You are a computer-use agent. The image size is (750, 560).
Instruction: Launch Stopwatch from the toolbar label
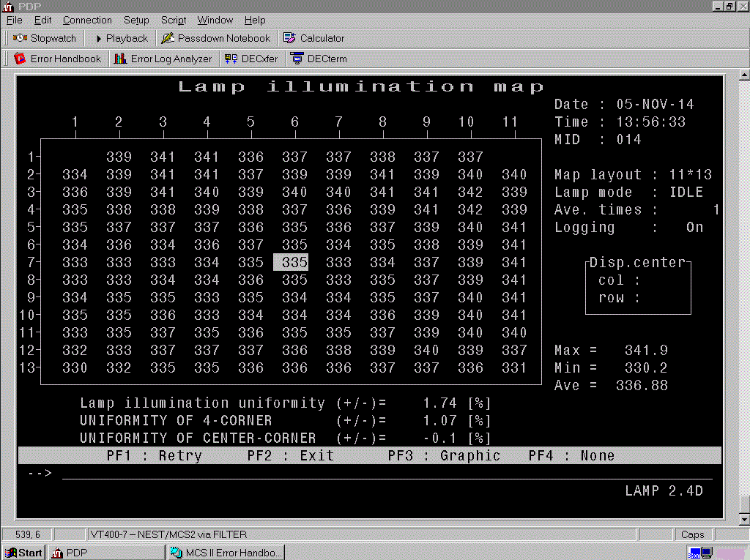[53, 38]
